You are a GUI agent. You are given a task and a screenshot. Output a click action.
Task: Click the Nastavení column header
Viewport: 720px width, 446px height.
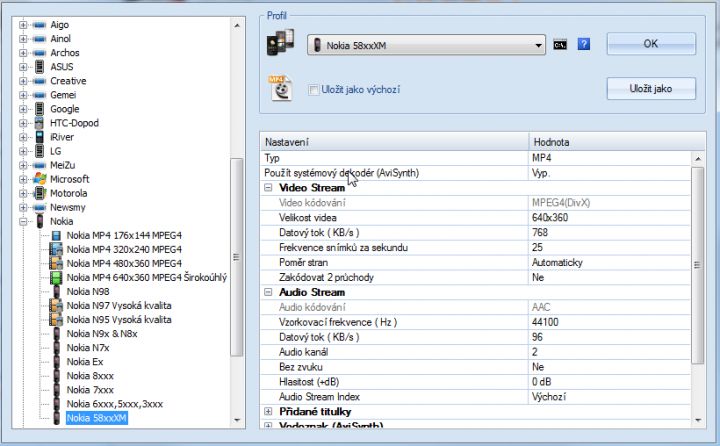pyautogui.click(x=394, y=142)
